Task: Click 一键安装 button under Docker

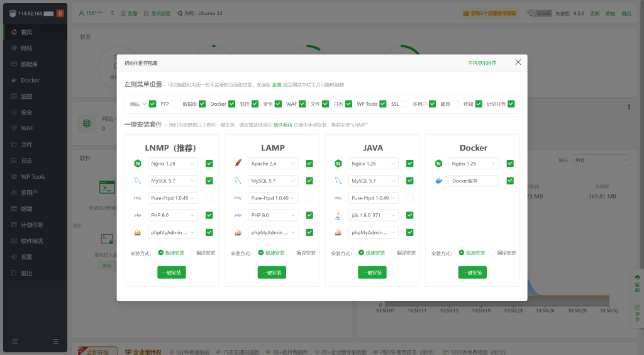Action: coord(472,273)
